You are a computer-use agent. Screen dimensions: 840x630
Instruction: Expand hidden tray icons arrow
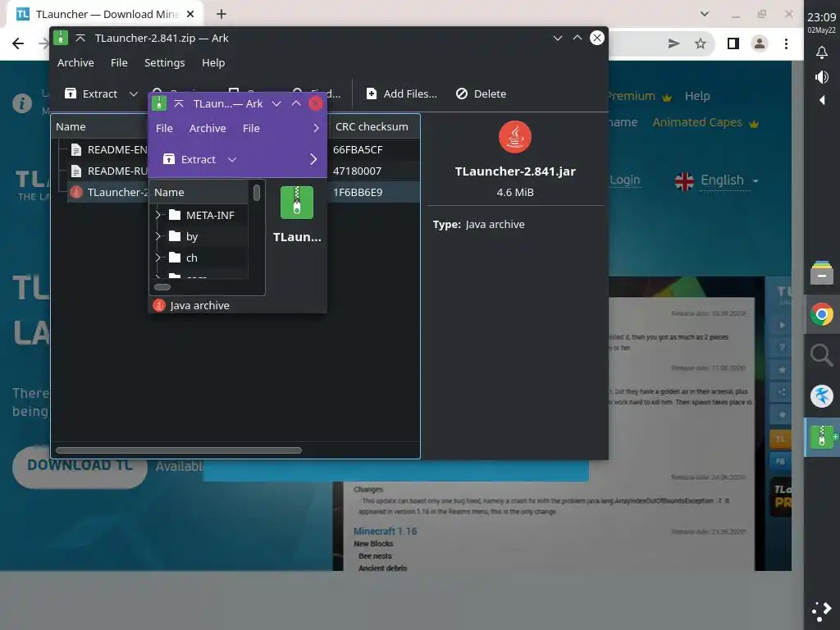[x=822, y=100]
